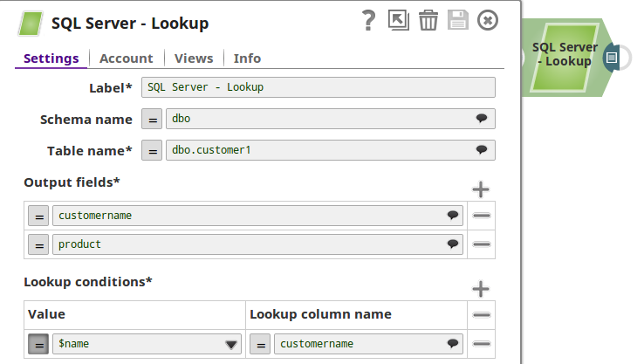Click minus icon in Lookup conditions header row
Screen dimensions: 644x364
pos(482,315)
